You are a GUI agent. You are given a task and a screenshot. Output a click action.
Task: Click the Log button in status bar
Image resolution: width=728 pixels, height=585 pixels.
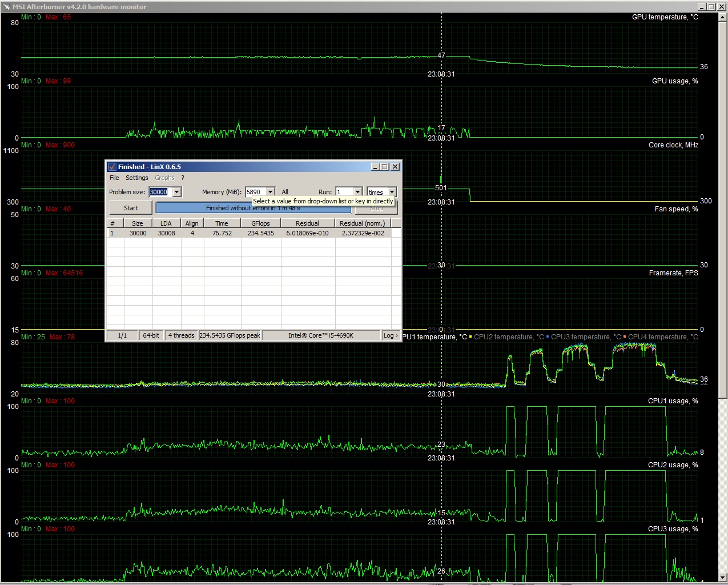(x=391, y=335)
